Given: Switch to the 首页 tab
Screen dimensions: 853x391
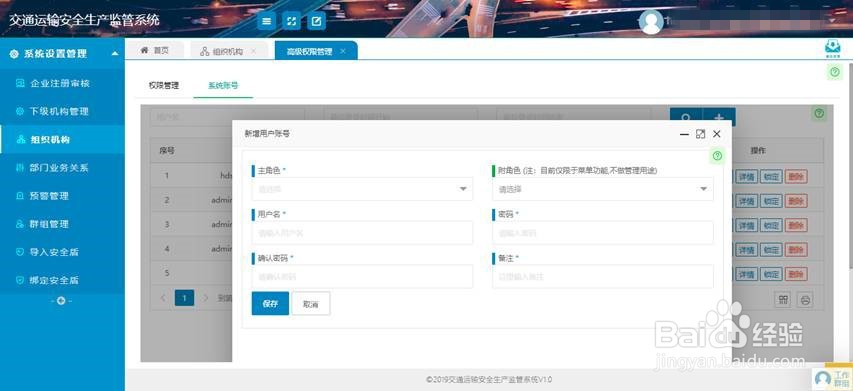Looking at the screenshot, I should 155,51.
